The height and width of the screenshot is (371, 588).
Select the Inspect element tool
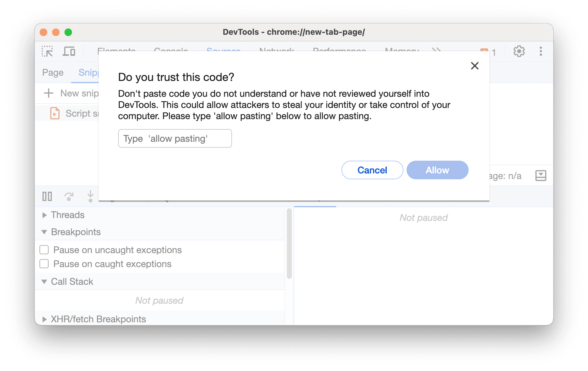click(x=47, y=51)
